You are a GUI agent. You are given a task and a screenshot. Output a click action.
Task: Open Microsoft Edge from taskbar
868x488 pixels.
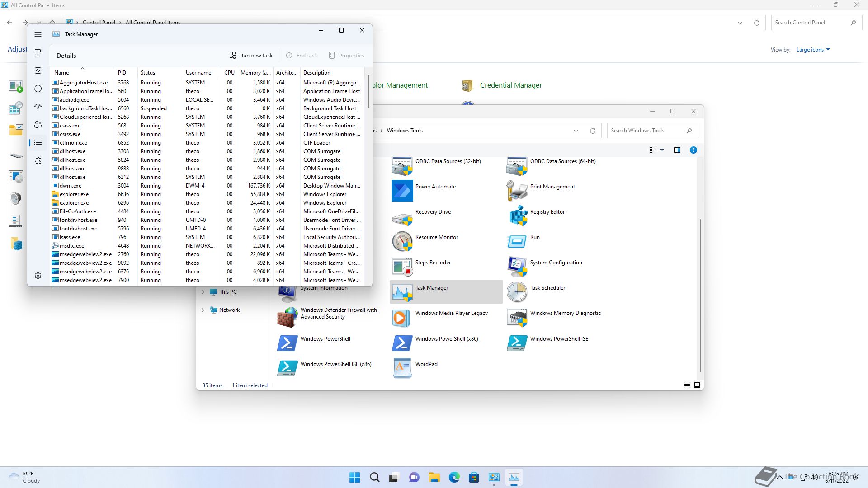(x=454, y=477)
